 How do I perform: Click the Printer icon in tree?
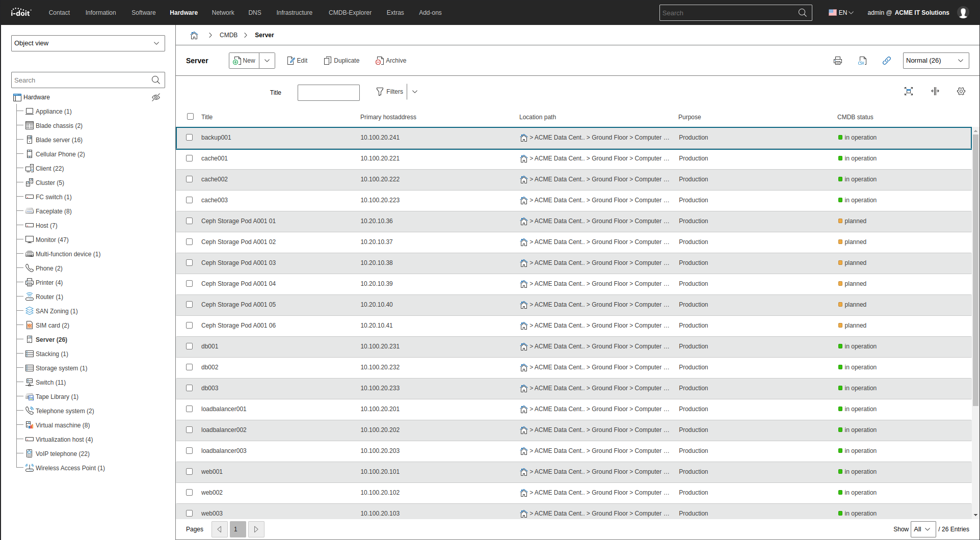point(30,282)
